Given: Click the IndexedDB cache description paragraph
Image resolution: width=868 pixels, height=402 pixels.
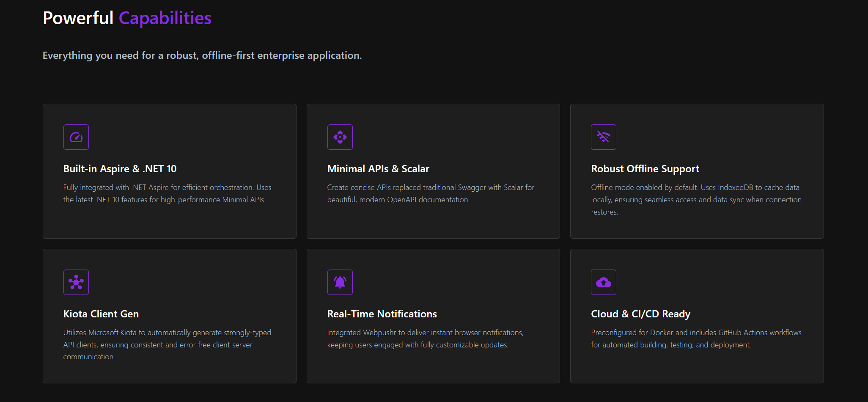Looking at the screenshot, I should (x=696, y=199).
